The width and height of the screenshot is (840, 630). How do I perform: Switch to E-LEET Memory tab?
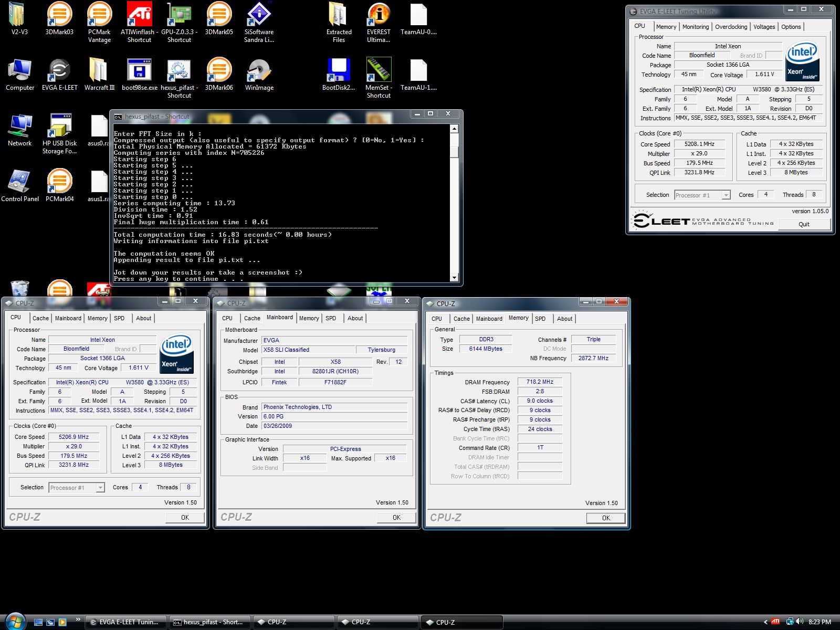(x=666, y=27)
